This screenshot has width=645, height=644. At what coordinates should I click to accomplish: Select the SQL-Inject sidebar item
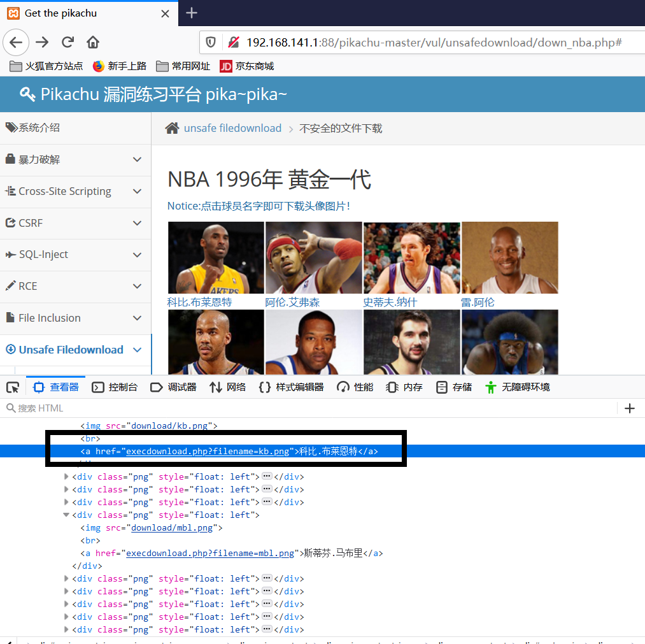point(75,255)
